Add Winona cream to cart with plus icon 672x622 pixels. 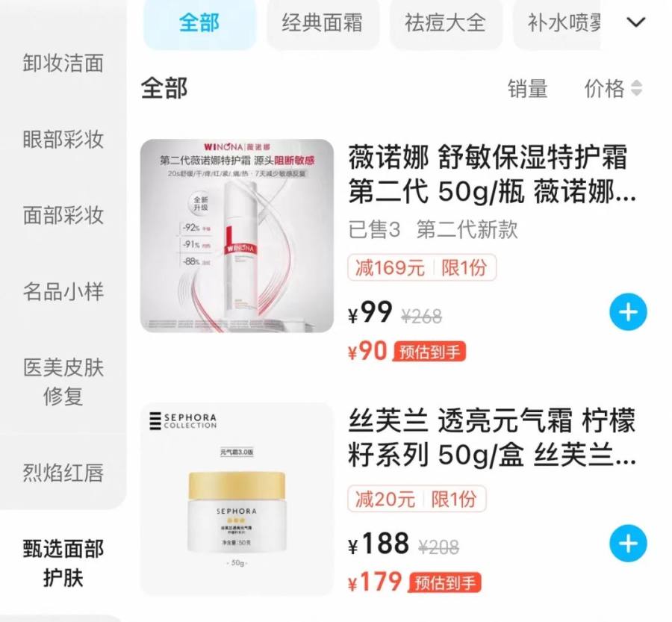point(628,311)
